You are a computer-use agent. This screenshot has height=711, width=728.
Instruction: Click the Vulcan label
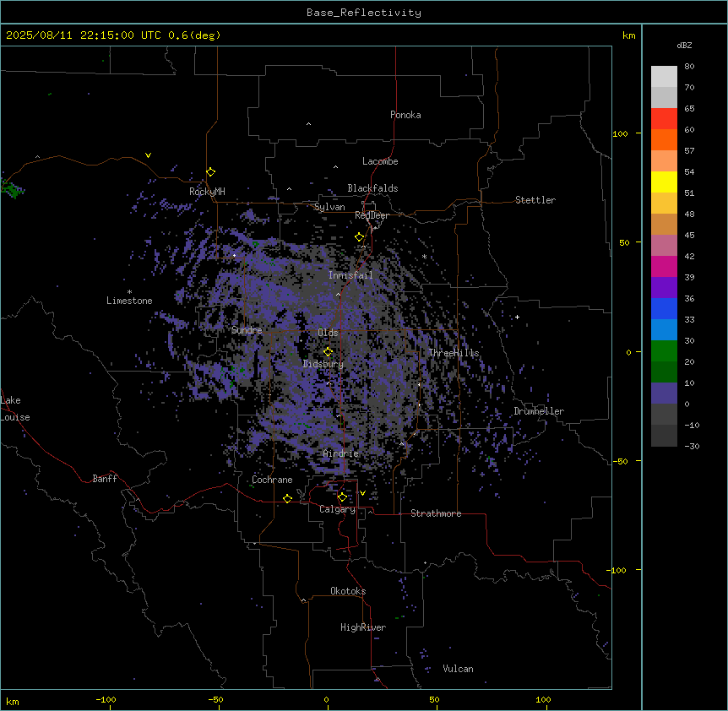pyautogui.click(x=459, y=669)
